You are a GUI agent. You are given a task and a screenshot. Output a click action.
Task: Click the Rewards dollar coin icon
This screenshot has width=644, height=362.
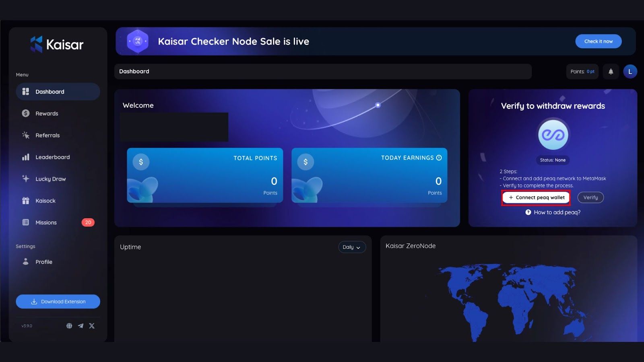pos(26,113)
